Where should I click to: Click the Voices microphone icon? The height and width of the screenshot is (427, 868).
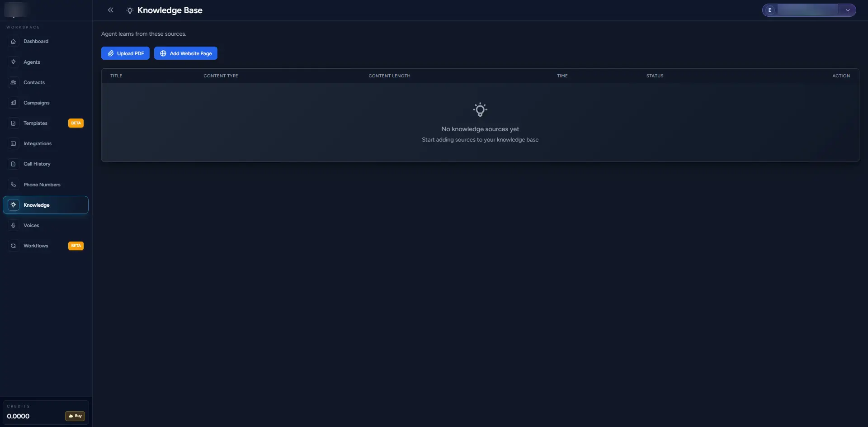click(14, 225)
